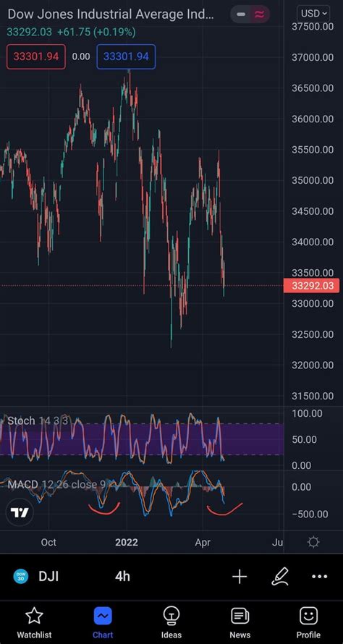343x644 pixels.
Task: Open the drawing pencil tool
Action: [x=280, y=576]
